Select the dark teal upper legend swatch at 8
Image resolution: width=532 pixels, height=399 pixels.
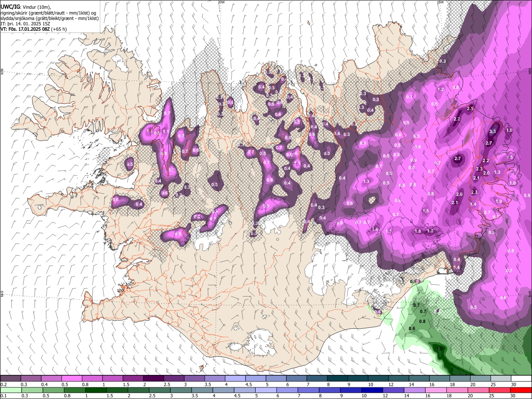coord(337,379)
